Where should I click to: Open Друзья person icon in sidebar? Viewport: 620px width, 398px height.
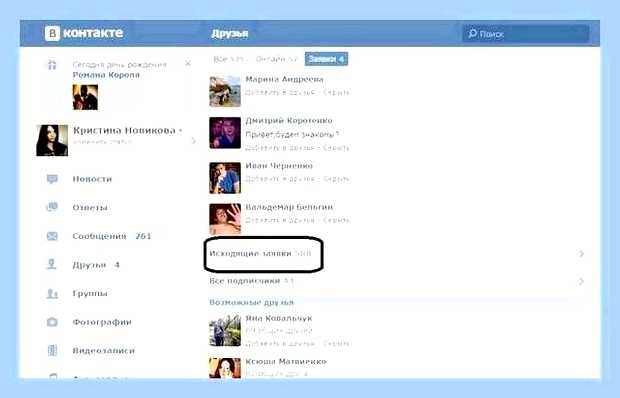(x=52, y=264)
